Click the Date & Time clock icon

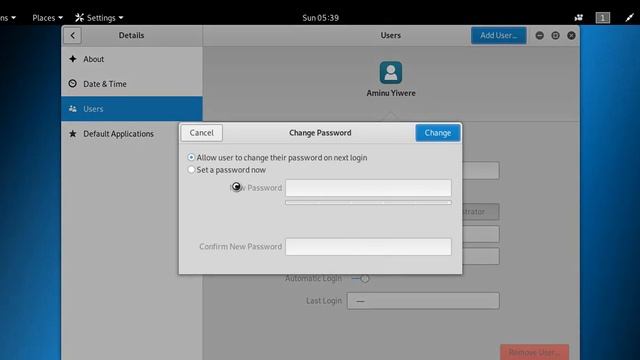(73, 84)
